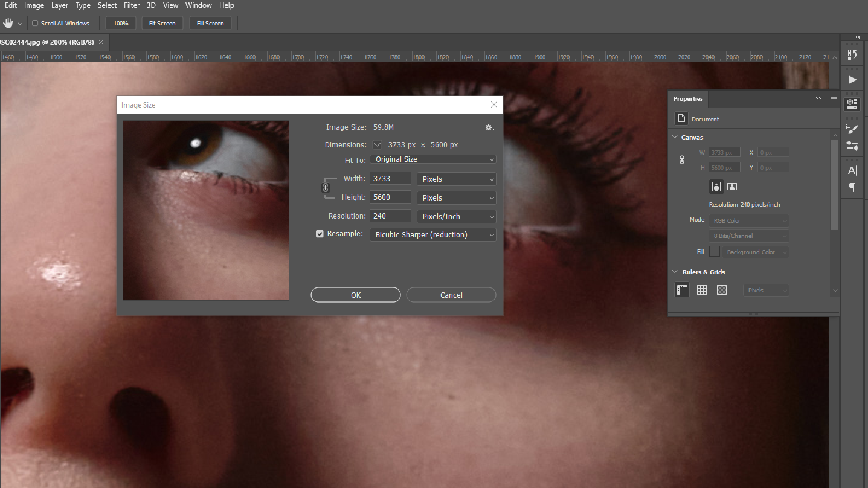Expand the right dock with double chevrons

point(857,37)
